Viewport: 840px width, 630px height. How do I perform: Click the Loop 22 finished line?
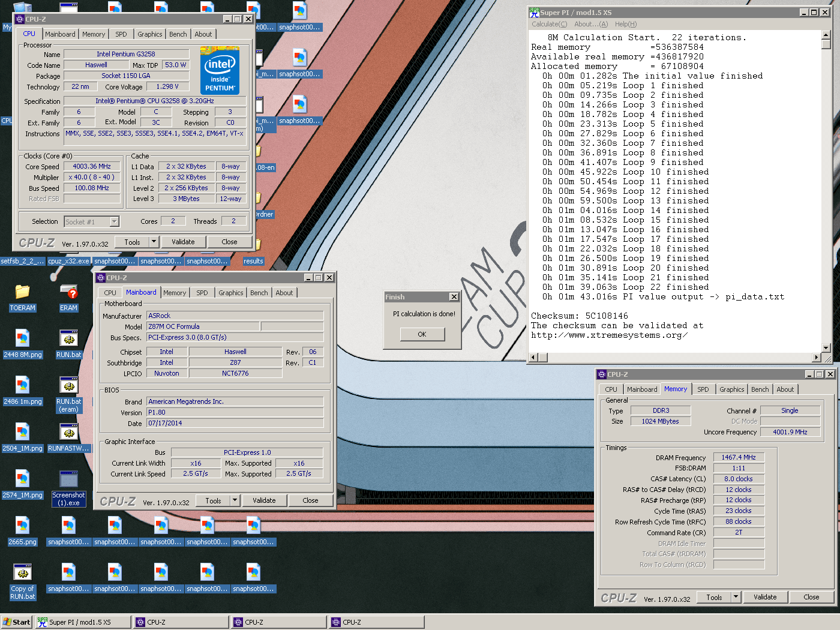pos(626,287)
